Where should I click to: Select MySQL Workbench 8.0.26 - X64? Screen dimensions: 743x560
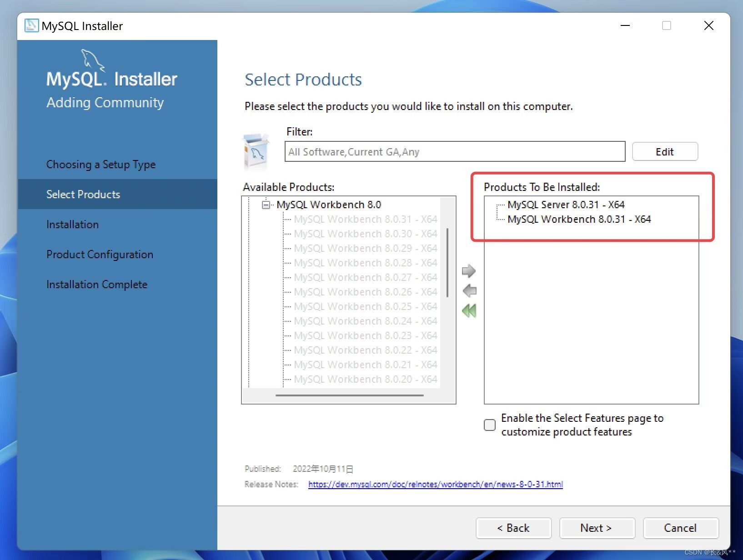366,292
